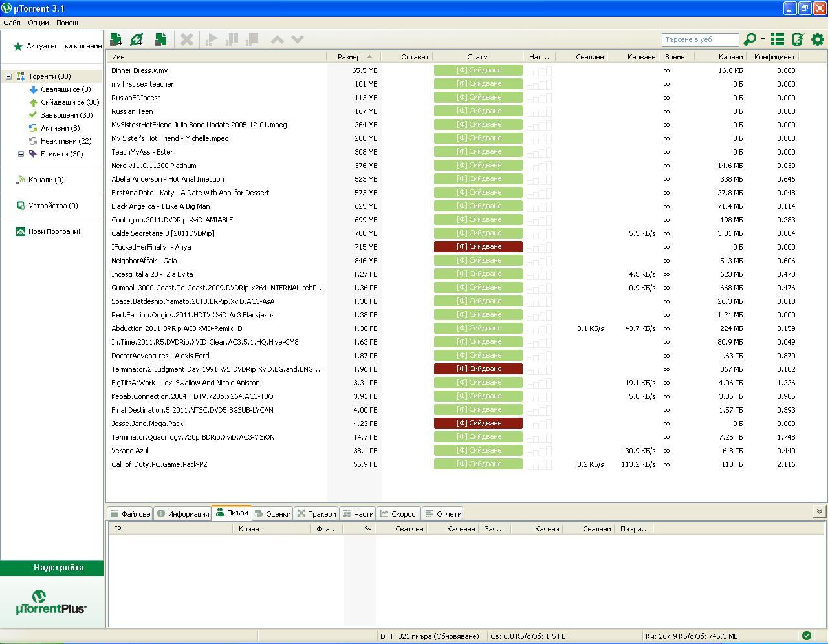This screenshot has height=644, width=830.
Task: Switch to the Файлове tab
Action: click(130, 514)
